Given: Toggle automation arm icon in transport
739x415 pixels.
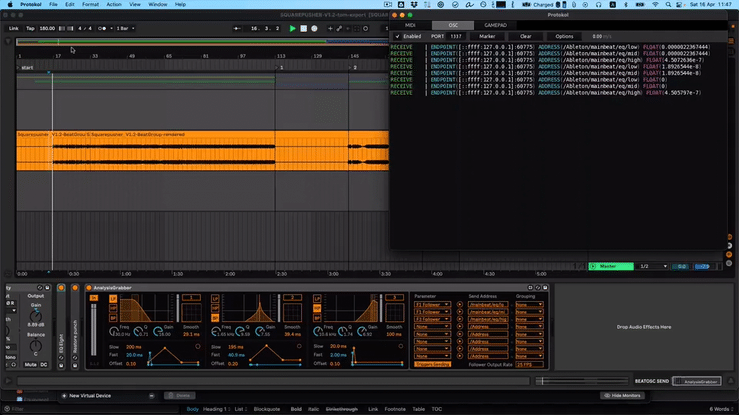Looking at the screenshot, I should point(339,28).
